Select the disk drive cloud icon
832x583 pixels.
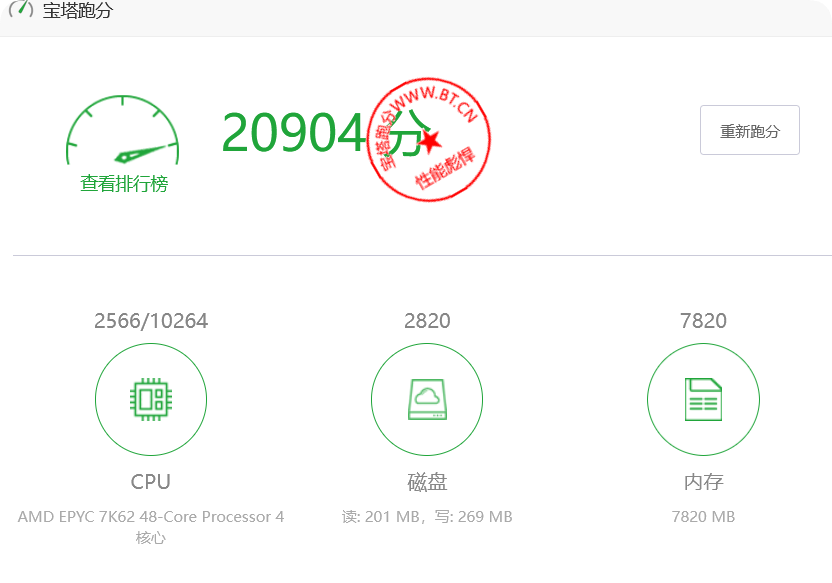427,399
